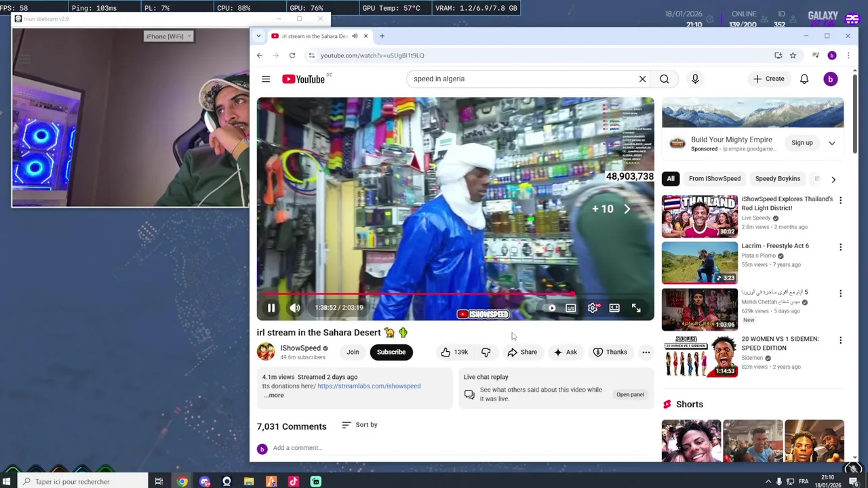Image resolution: width=868 pixels, height=488 pixels.
Task: Open 20 Women vs 1 Sidemen video
Action: [700, 356]
